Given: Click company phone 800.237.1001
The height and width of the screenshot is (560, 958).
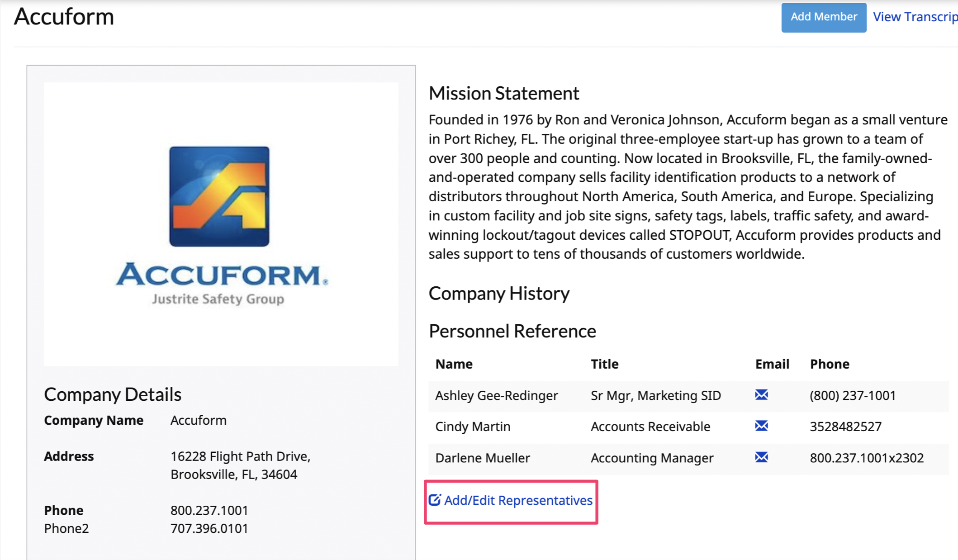Looking at the screenshot, I should [209, 510].
